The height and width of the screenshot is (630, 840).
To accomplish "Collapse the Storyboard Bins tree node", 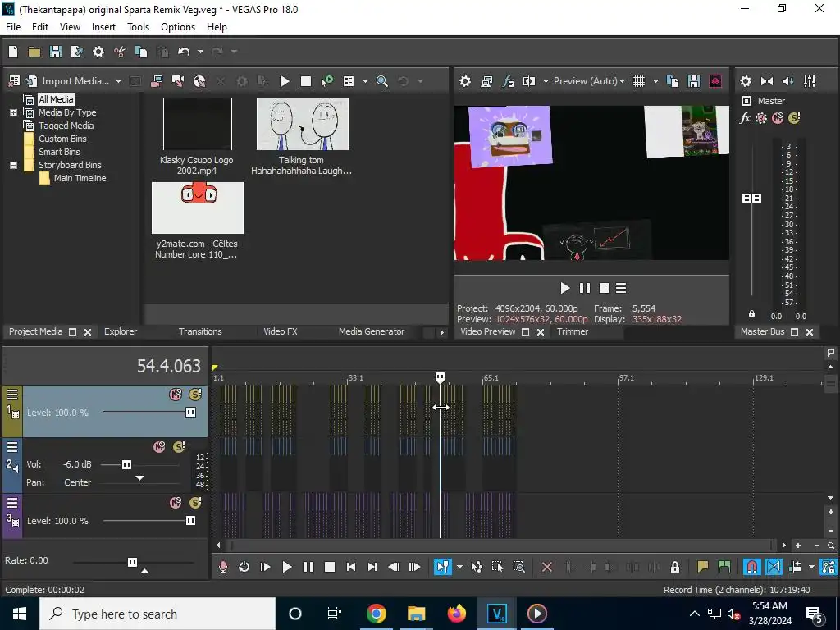I will click(13, 165).
